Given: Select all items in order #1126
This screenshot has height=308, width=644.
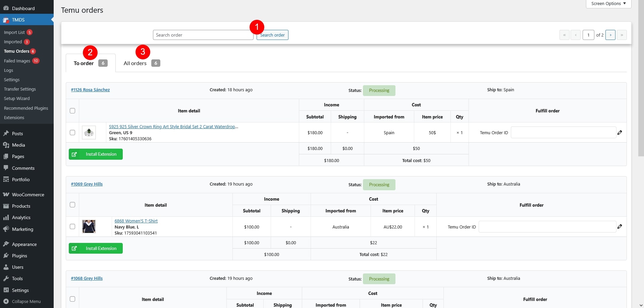Looking at the screenshot, I should pyautogui.click(x=72, y=111).
